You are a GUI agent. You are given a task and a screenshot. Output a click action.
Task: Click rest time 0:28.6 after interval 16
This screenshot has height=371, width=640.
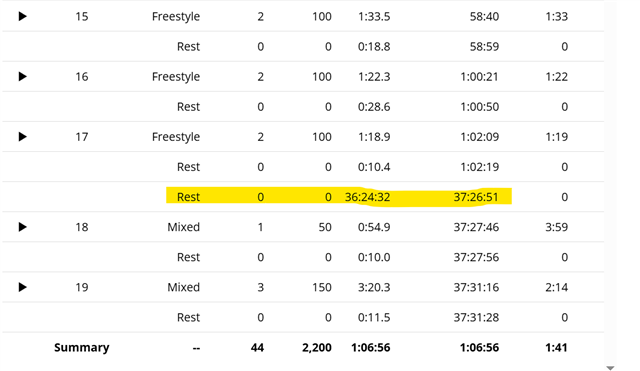(374, 107)
